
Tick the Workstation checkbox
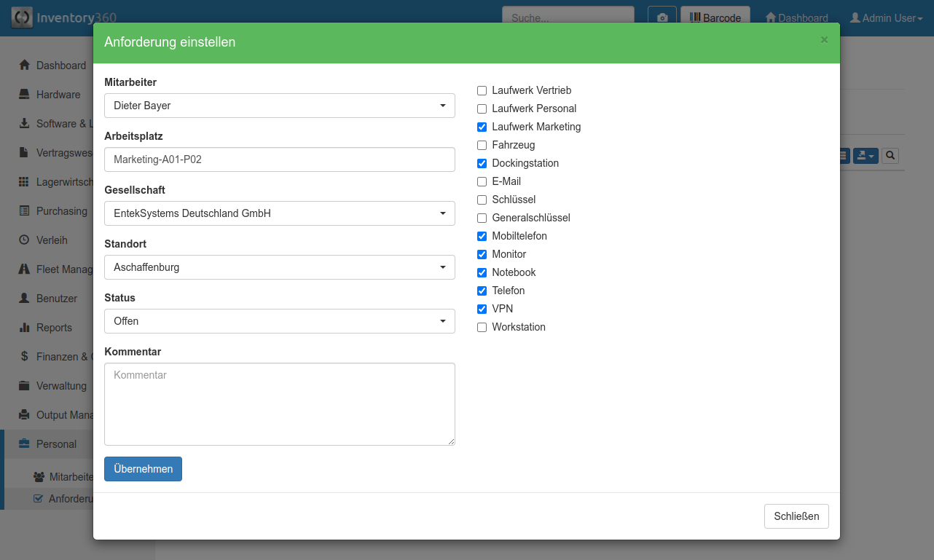click(482, 328)
